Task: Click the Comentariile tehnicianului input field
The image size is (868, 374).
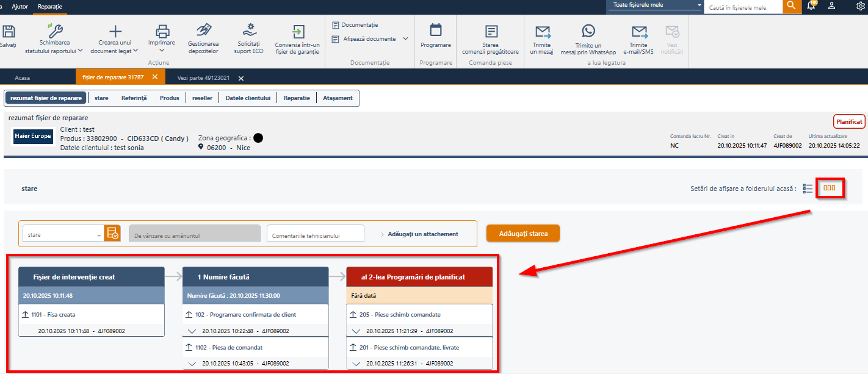Action: click(316, 234)
